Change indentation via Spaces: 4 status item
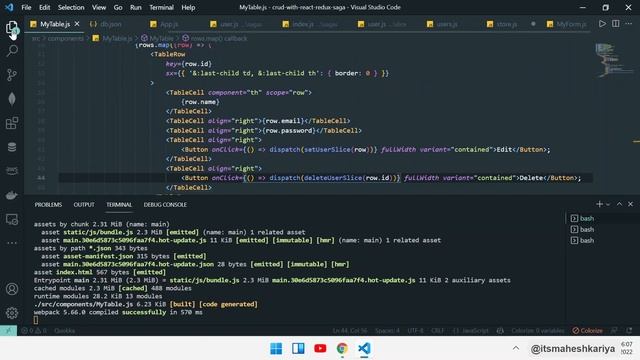This screenshot has height=360, width=640. [x=388, y=331]
